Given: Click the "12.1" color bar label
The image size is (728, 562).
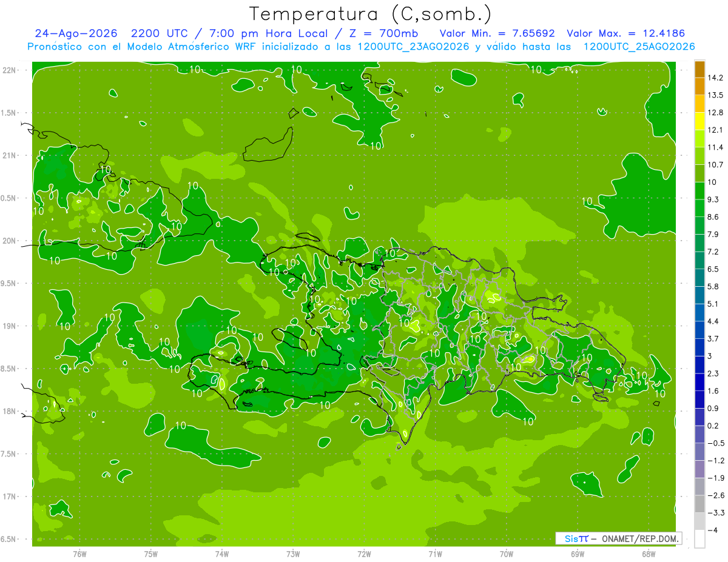Looking at the screenshot, I should tap(715, 130).
